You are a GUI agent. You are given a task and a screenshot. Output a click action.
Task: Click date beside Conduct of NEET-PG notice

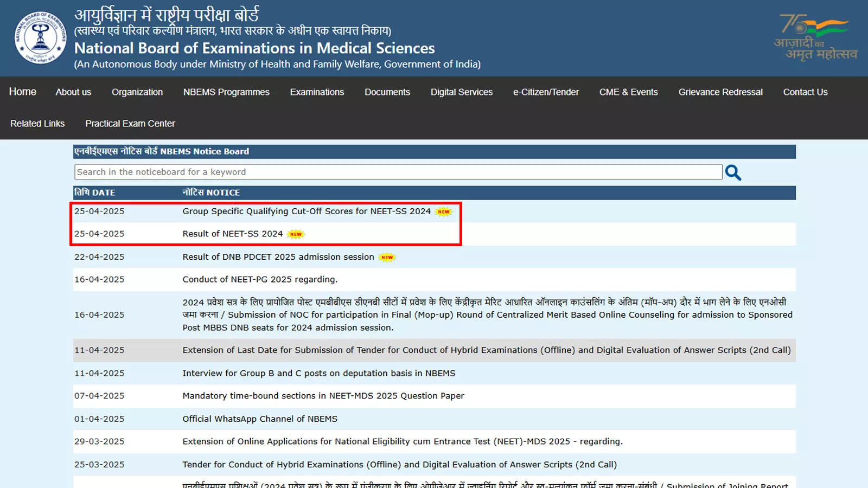pyautogui.click(x=99, y=280)
